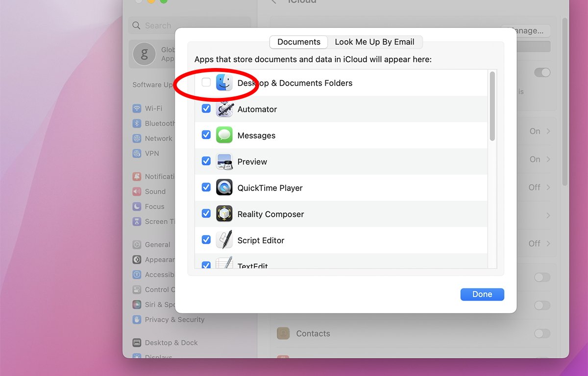Click the Finder icon for Desktop & Documents Folders

coord(224,83)
